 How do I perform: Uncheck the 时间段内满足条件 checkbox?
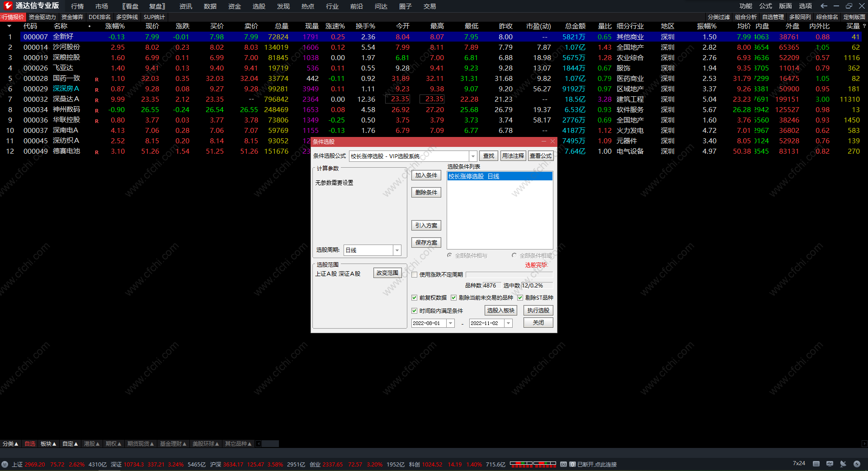tap(414, 311)
